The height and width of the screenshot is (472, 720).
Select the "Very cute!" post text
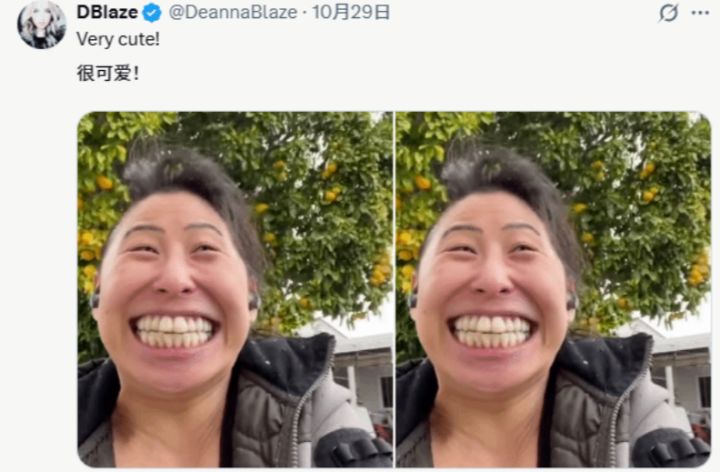point(118,39)
